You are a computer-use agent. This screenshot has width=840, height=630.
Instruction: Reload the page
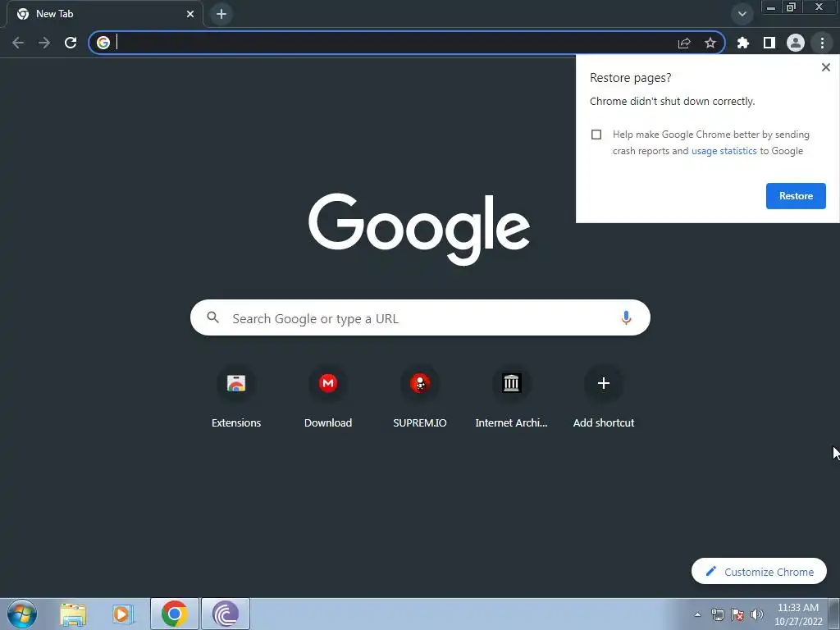click(71, 43)
